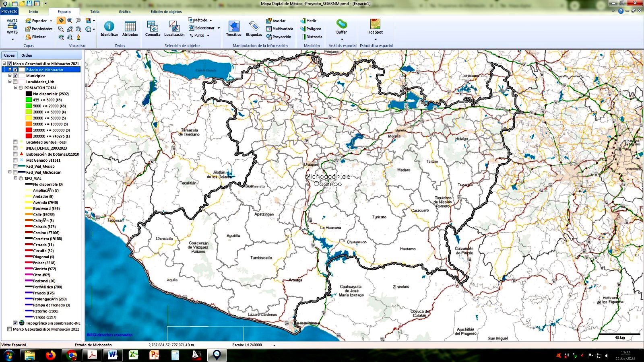This screenshot has width=644, height=362.
Task: Toggle Marco Geoestadístico Michoacán 2022 checkbox
Action: pyautogui.click(x=9, y=329)
